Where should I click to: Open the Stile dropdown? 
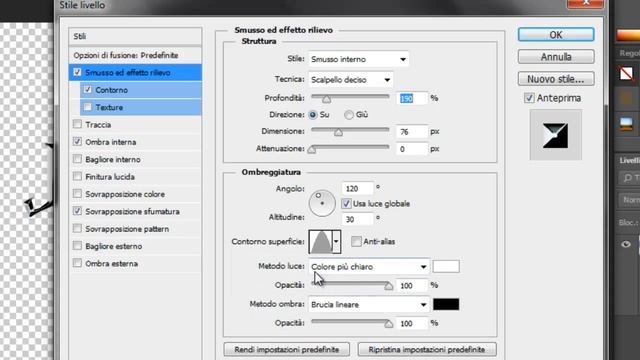pos(358,59)
